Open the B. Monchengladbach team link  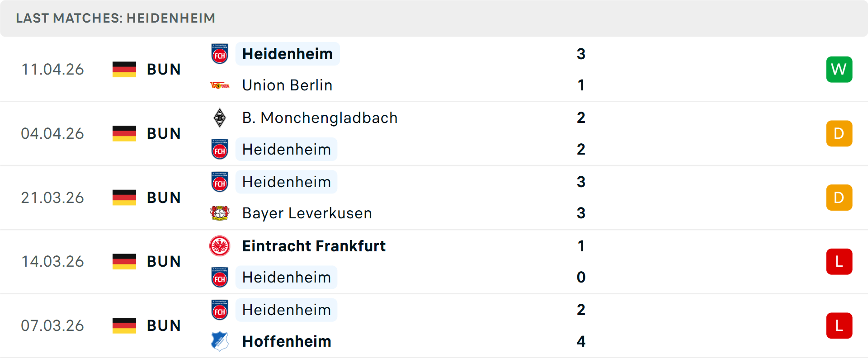coord(320,118)
